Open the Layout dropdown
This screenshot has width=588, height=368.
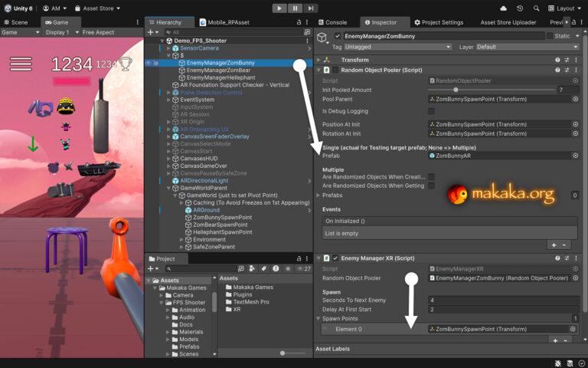[x=565, y=8]
